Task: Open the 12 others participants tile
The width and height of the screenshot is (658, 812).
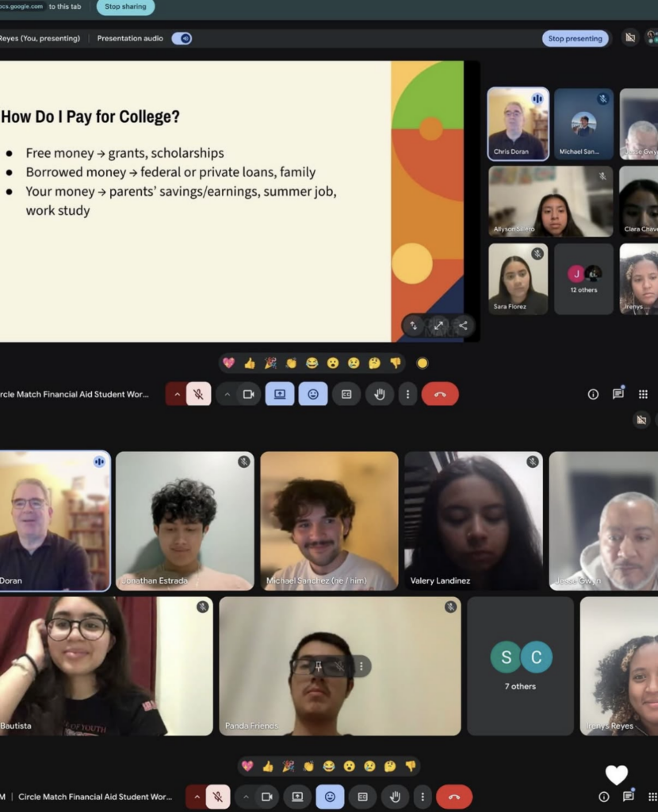Action: pyautogui.click(x=584, y=279)
